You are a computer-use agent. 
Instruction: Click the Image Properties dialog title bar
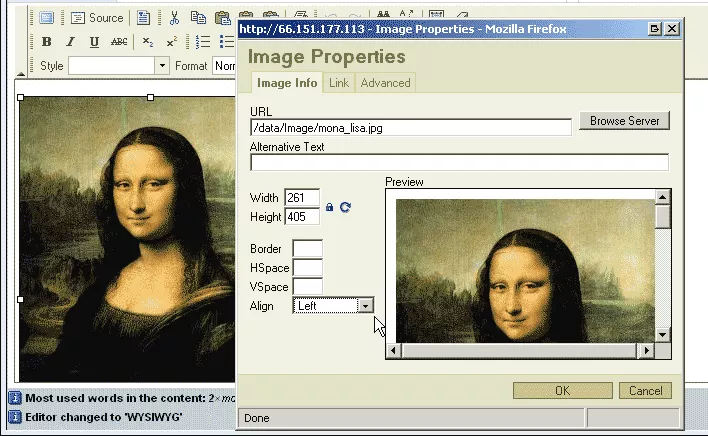[442, 29]
